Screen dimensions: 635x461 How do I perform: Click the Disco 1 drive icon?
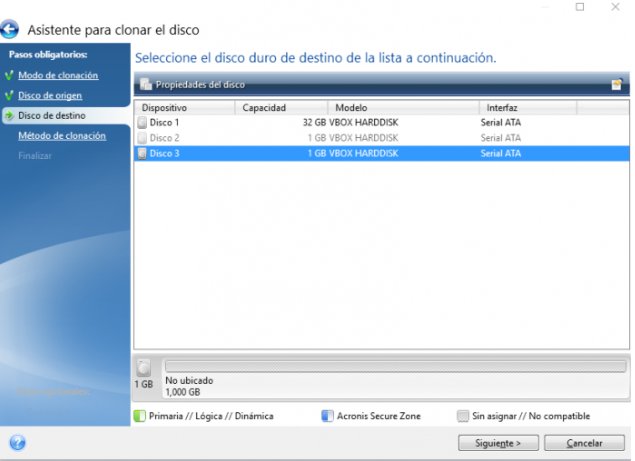[x=142, y=122]
